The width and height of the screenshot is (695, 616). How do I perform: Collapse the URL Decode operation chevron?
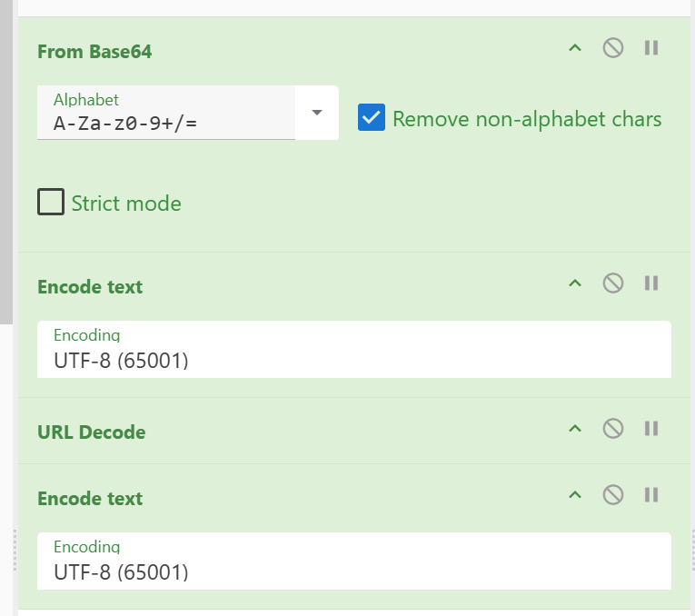coord(575,429)
